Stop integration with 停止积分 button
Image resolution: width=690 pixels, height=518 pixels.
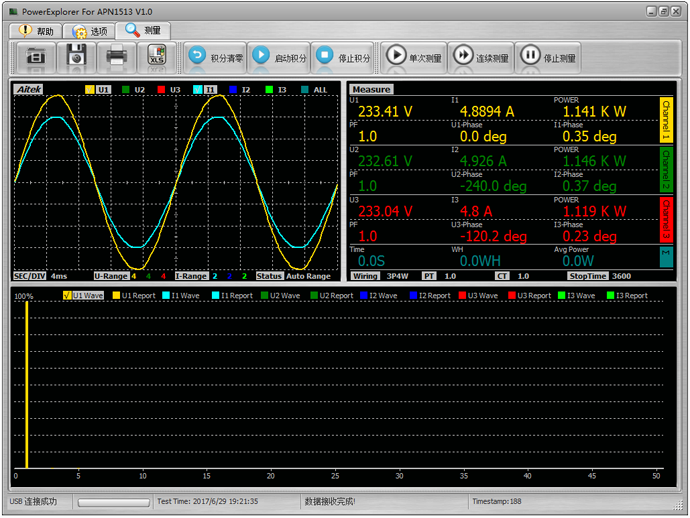[x=343, y=57]
